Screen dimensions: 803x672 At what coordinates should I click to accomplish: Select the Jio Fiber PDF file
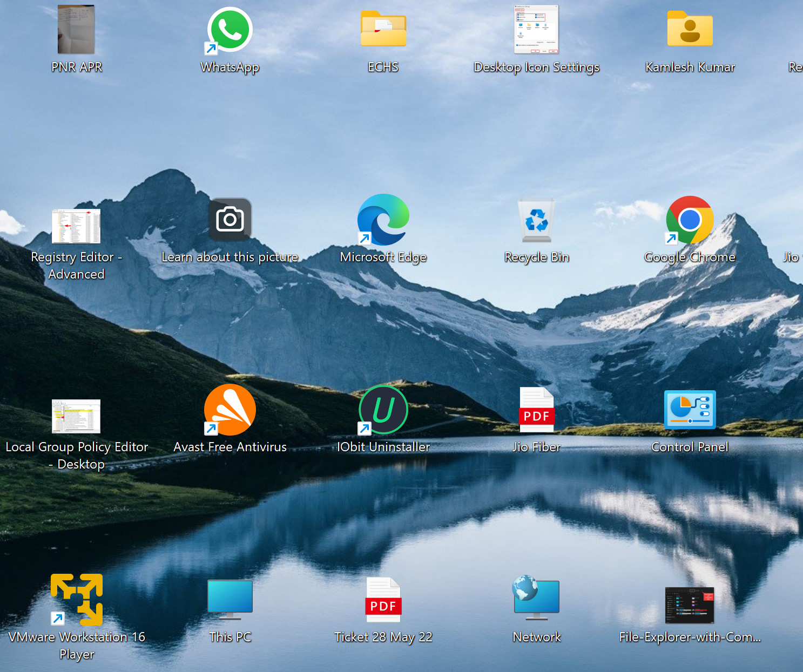pos(536,410)
